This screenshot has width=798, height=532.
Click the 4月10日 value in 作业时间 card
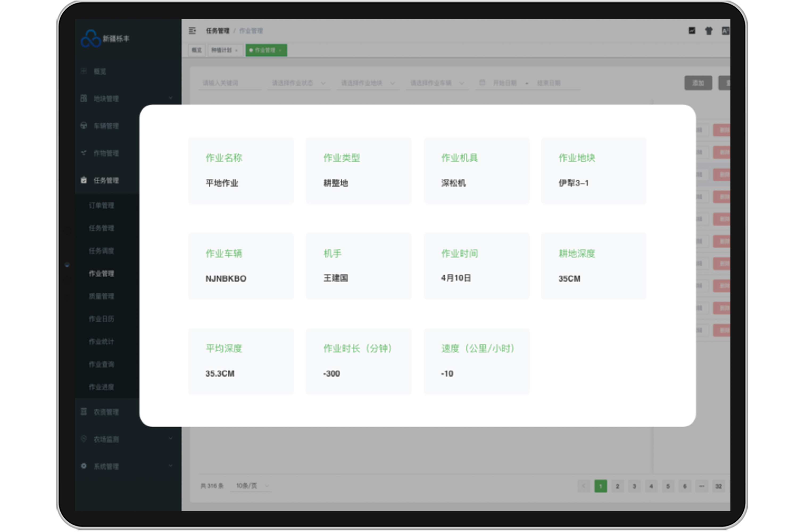(456, 278)
